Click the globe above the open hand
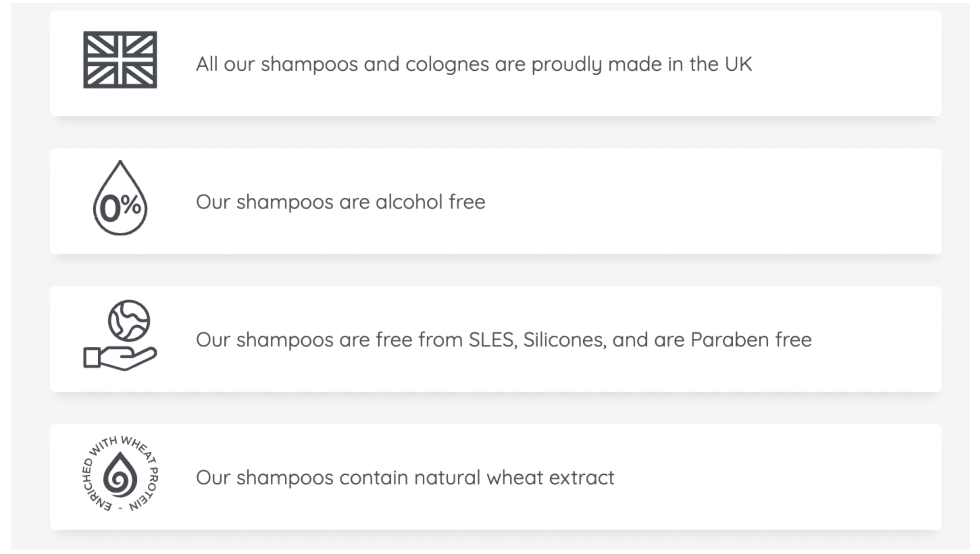This screenshot has height=554, width=980. pos(129,320)
